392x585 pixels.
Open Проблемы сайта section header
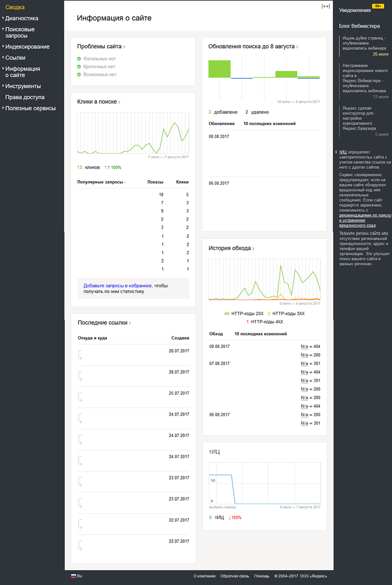tap(101, 47)
